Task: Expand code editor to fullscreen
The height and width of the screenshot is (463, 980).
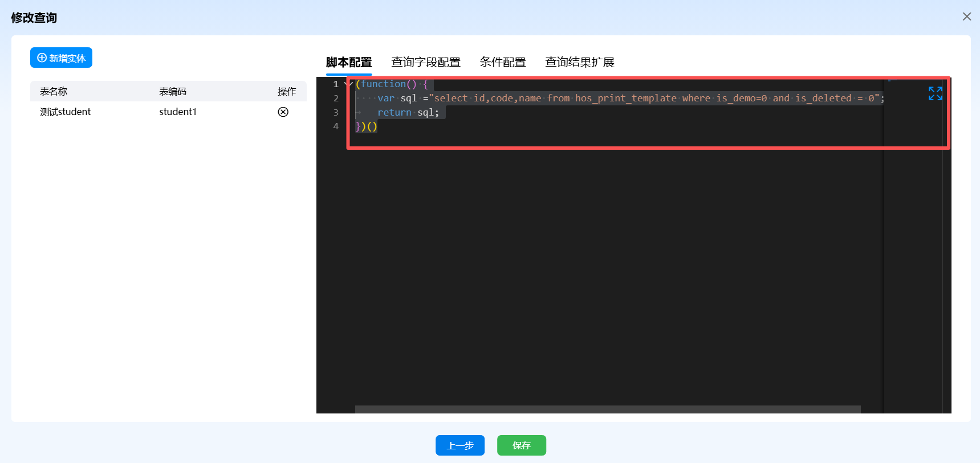Action: (x=935, y=93)
